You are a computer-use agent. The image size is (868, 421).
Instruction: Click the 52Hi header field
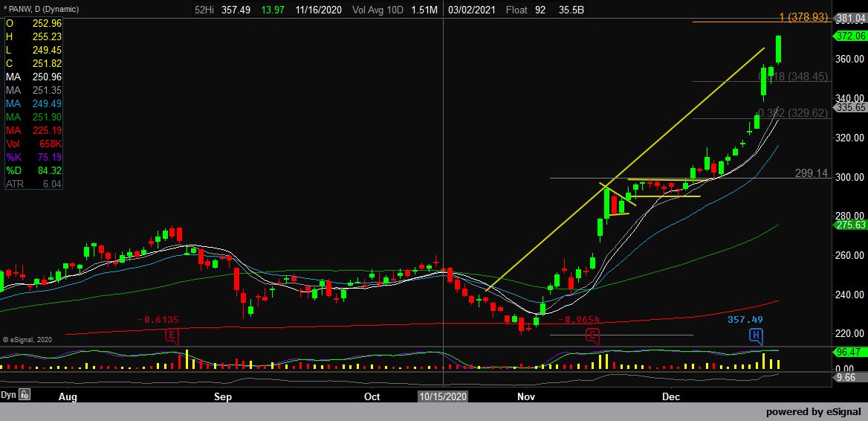tap(205, 10)
